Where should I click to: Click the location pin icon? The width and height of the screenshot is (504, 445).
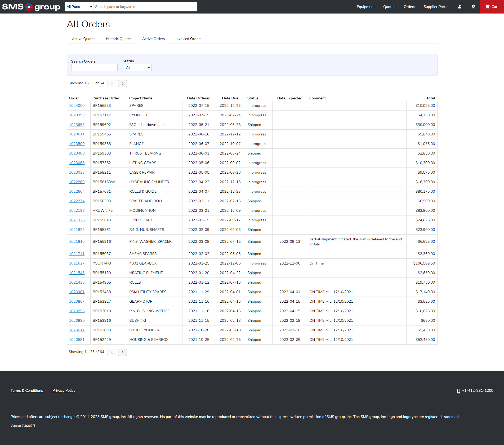tap(473, 7)
